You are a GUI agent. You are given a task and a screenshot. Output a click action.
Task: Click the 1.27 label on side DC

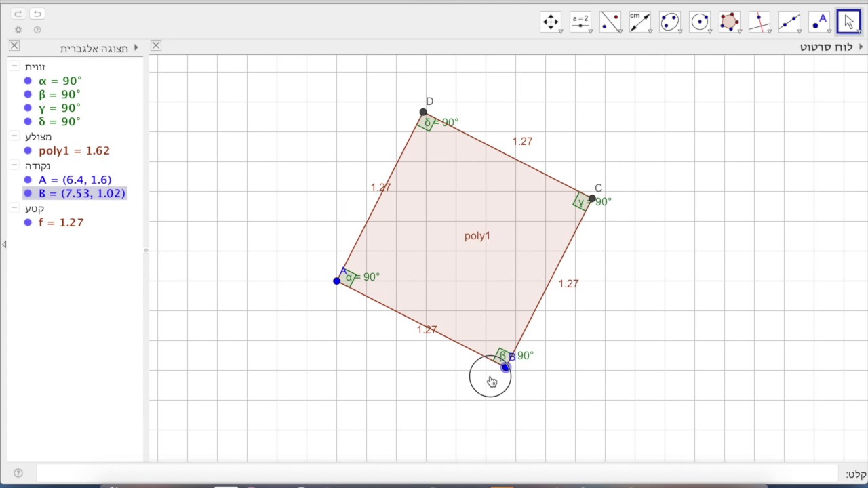[522, 142]
